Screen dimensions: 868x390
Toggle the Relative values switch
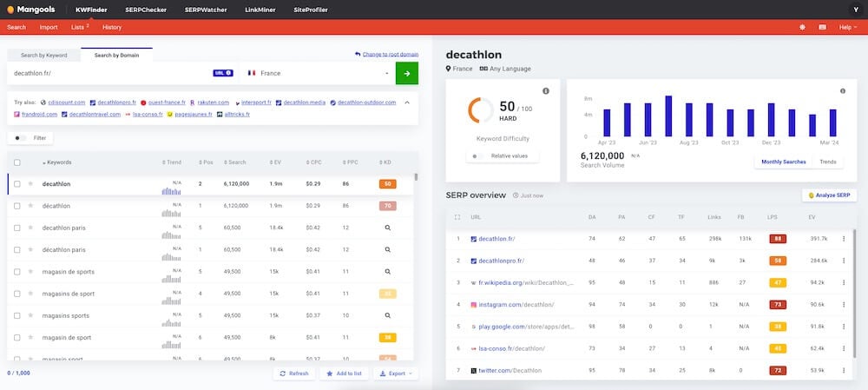tap(477, 156)
